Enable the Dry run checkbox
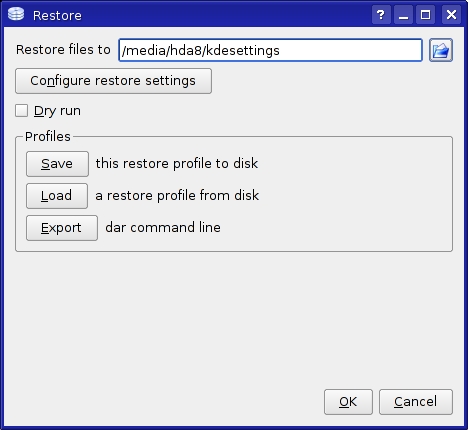 pyautogui.click(x=21, y=111)
